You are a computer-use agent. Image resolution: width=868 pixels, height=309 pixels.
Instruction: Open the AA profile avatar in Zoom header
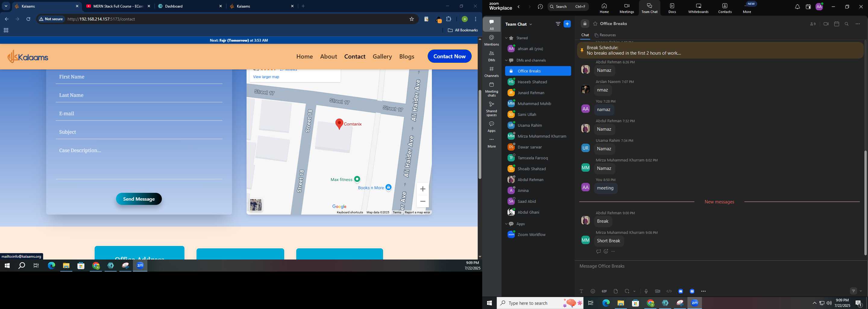point(819,7)
